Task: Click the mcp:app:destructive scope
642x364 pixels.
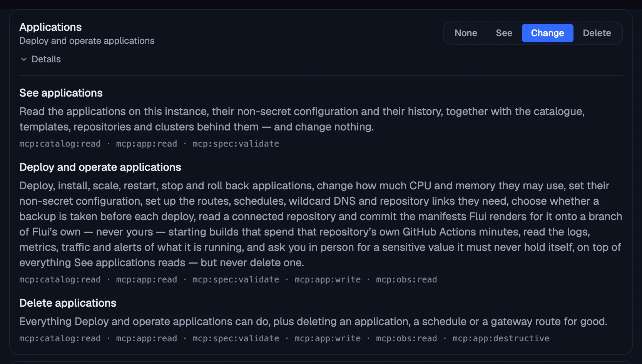Action: coord(501,338)
